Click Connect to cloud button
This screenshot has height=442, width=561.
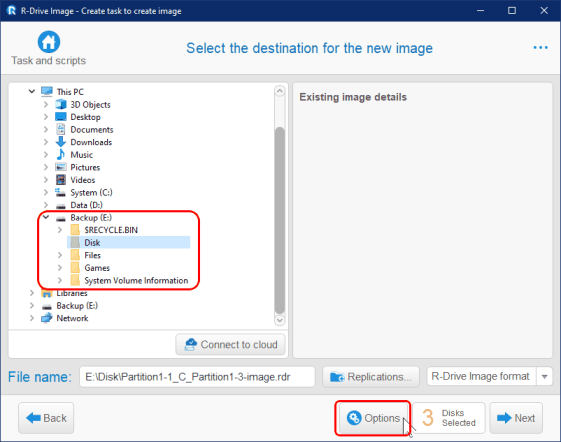[x=230, y=345]
